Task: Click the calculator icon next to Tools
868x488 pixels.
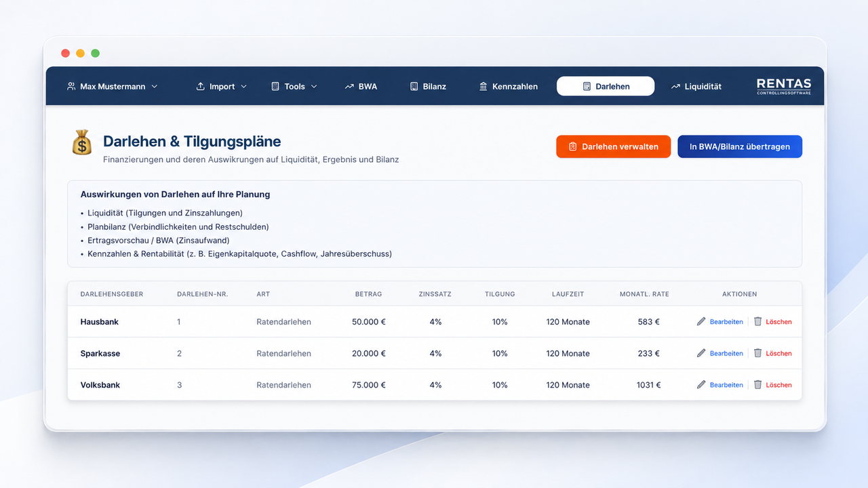Action: pos(275,87)
